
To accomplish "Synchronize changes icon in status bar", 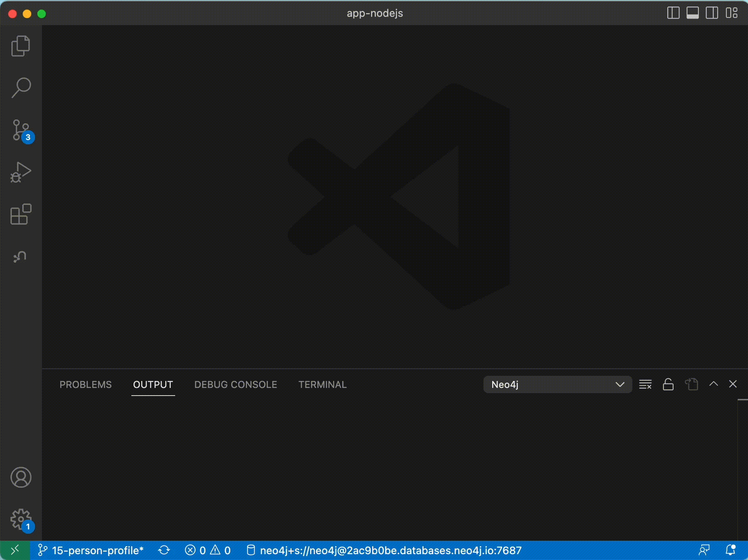I will pos(164,551).
